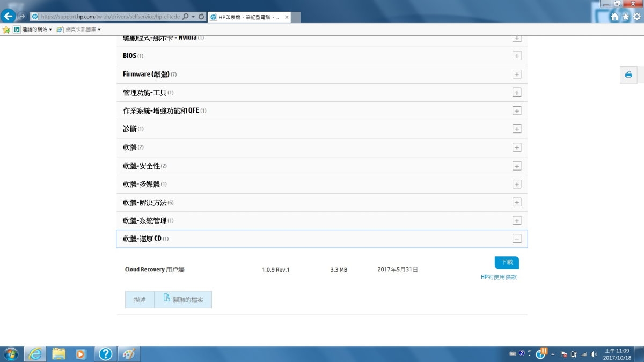
Task: Click the date 2017年5月31日
Action: click(x=398, y=270)
